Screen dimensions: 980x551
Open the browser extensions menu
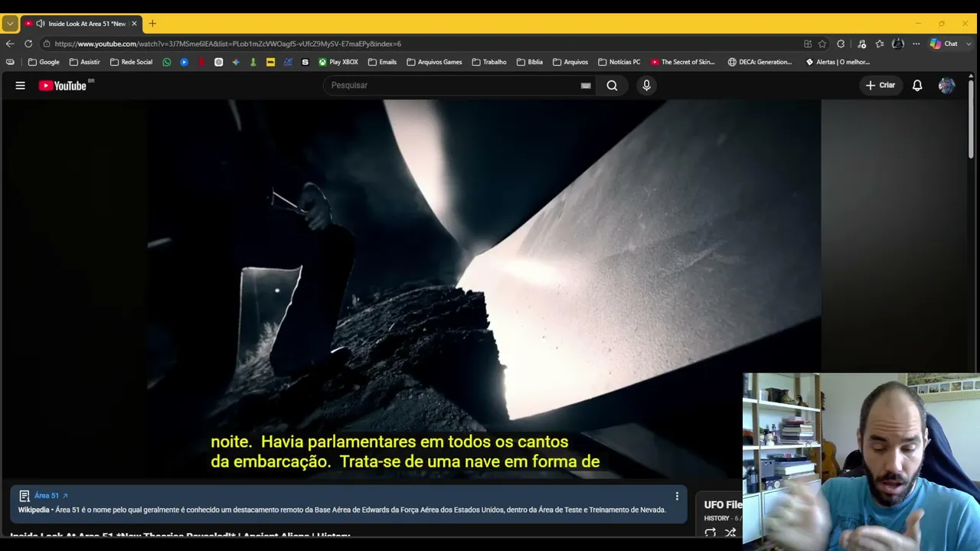(841, 44)
